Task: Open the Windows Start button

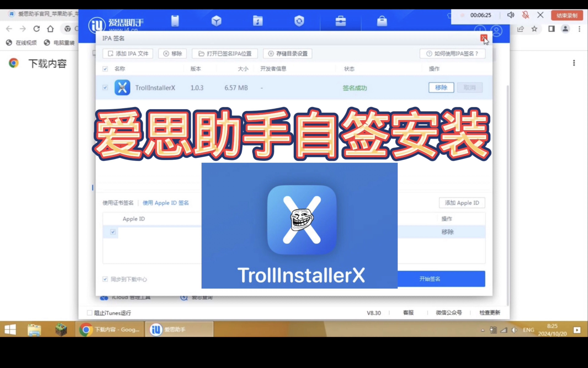Action: pyautogui.click(x=10, y=330)
